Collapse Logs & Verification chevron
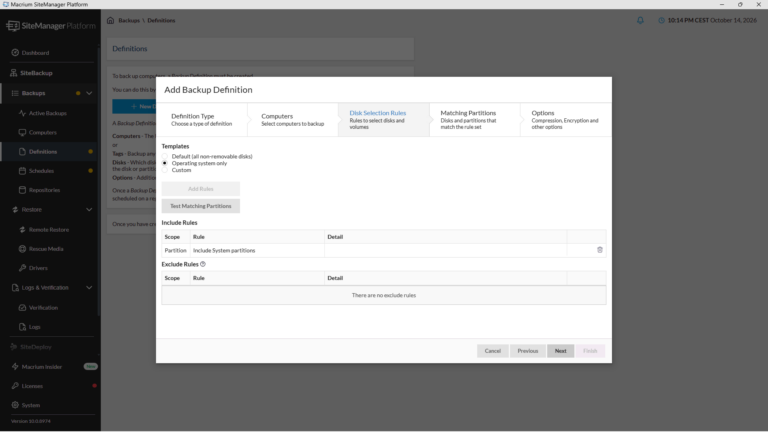768x432 pixels. click(x=89, y=288)
